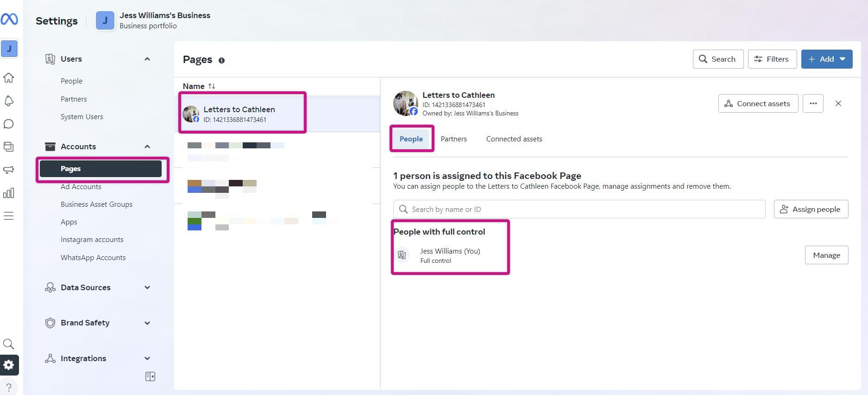Switch to the Partners tab
Viewport: 868px width, 395px height.
coord(453,139)
